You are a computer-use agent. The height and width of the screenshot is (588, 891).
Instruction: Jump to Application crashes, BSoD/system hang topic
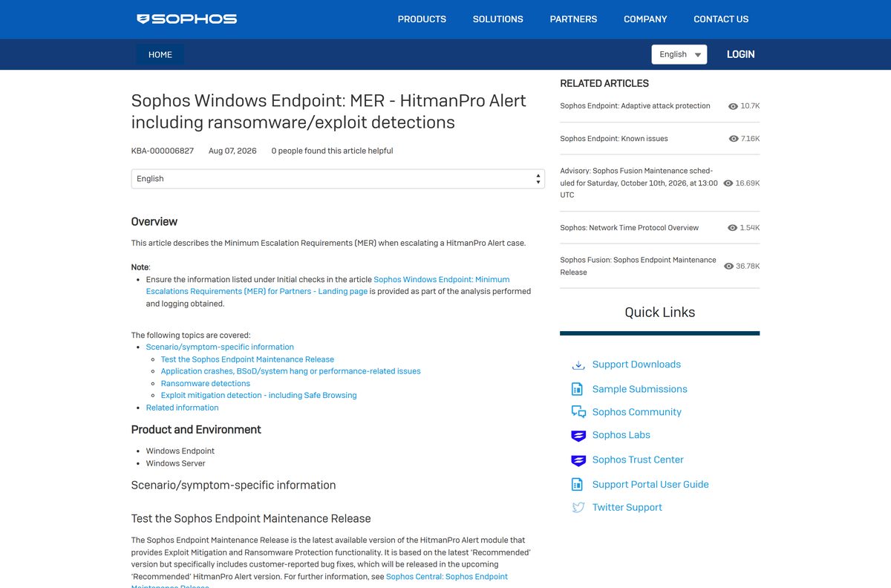(290, 371)
